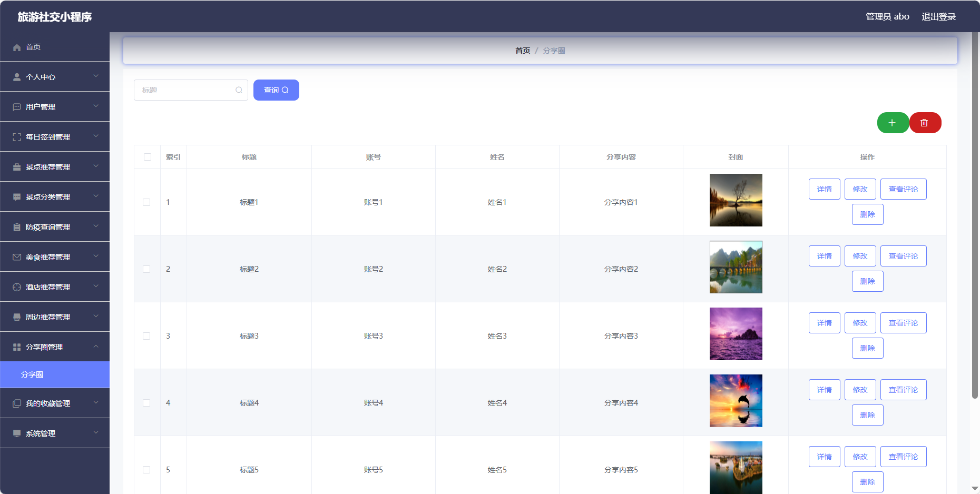Screen dimensions: 980x494
Task: Check the checkbox for row 标题3
Action: [x=146, y=336]
